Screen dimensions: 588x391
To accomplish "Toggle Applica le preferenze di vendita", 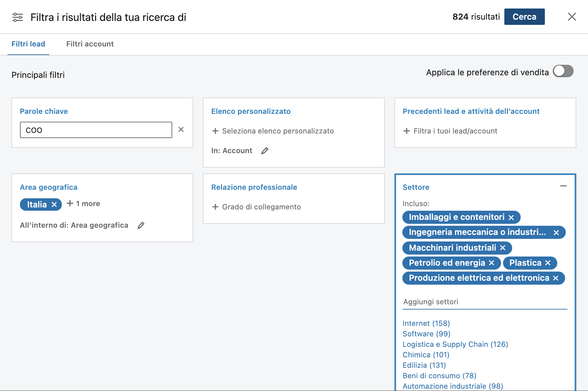I will click(563, 71).
